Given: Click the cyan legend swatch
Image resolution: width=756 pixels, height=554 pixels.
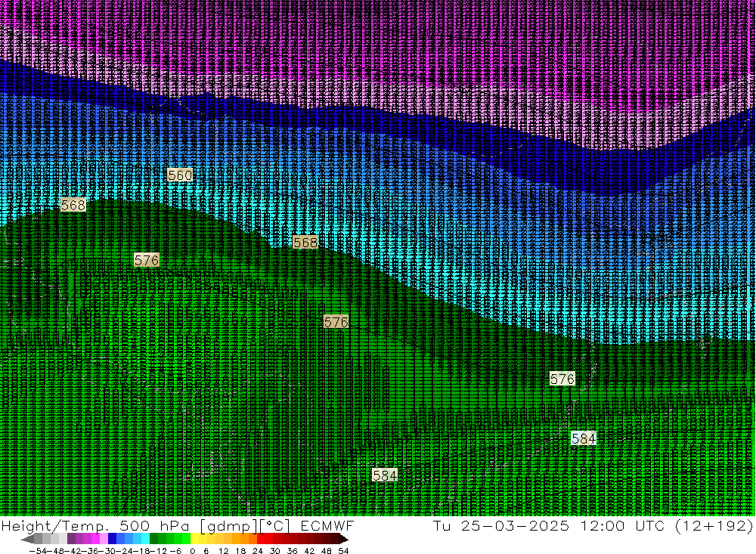Looking at the screenshot, I should coord(145,539).
